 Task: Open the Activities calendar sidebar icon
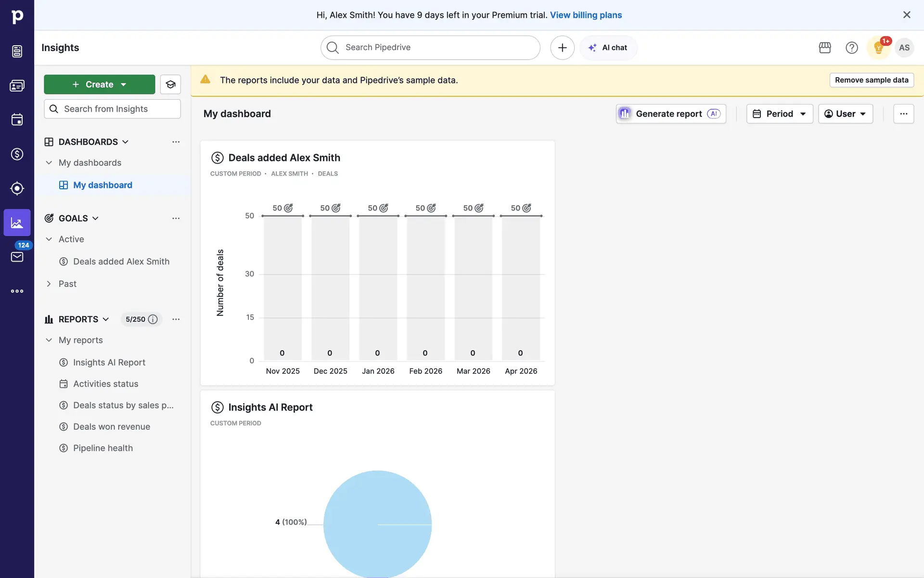(x=17, y=119)
